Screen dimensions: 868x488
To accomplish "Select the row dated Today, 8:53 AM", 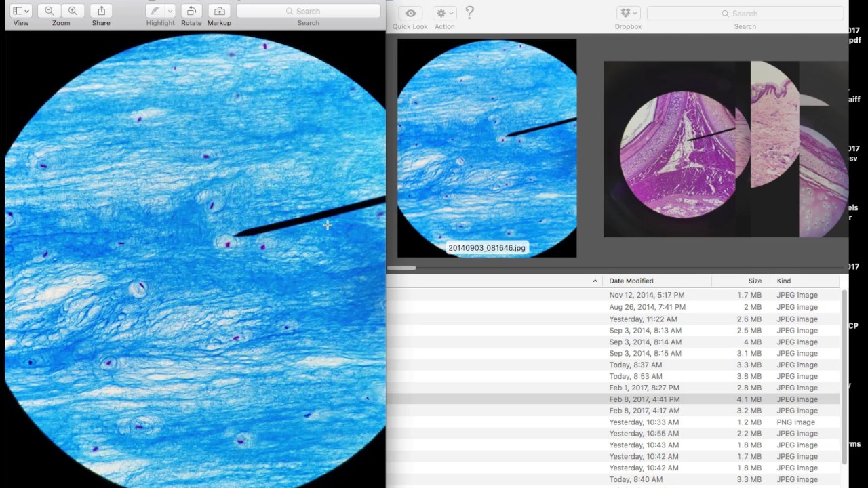I will [x=613, y=377].
